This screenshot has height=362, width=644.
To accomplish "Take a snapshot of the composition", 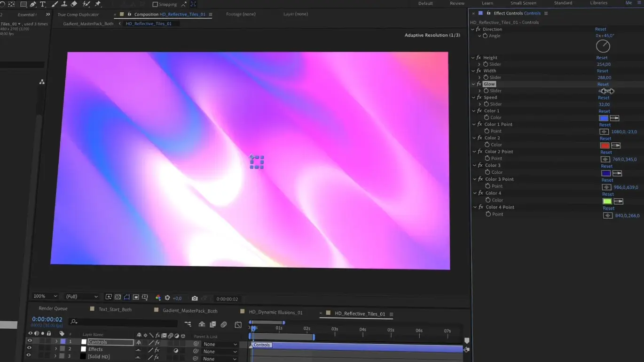I will coord(195,298).
